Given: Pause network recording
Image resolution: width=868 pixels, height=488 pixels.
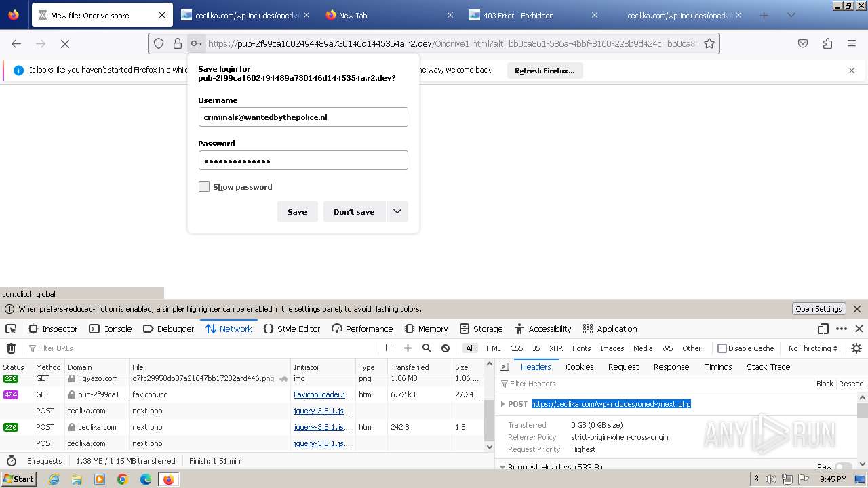Looking at the screenshot, I should (x=389, y=348).
